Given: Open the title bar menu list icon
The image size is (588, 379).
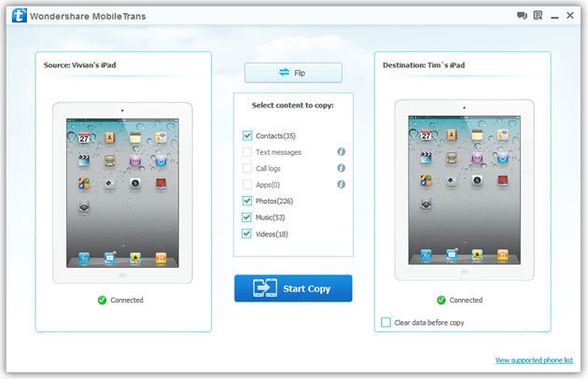Looking at the screenshot, I should tap(538, 15).
